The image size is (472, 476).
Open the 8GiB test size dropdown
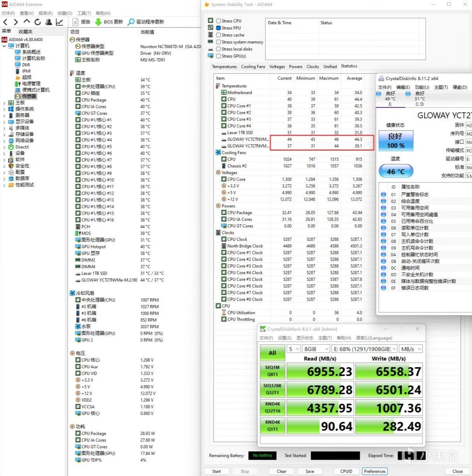pos(316,349)
